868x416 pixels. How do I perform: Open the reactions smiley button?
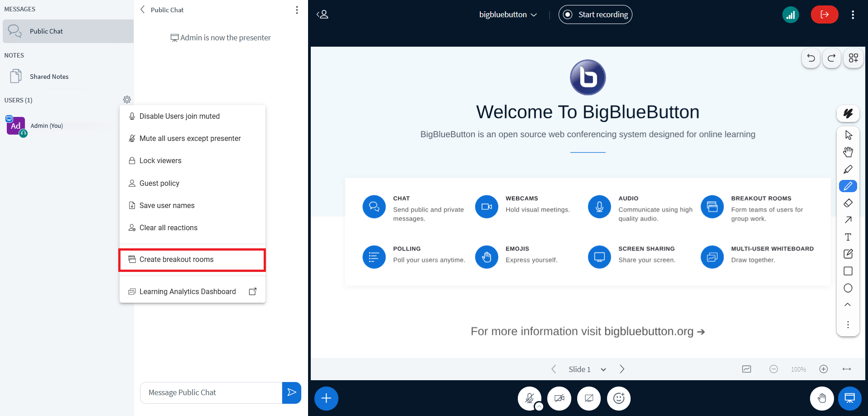click(x=619, y=398)
